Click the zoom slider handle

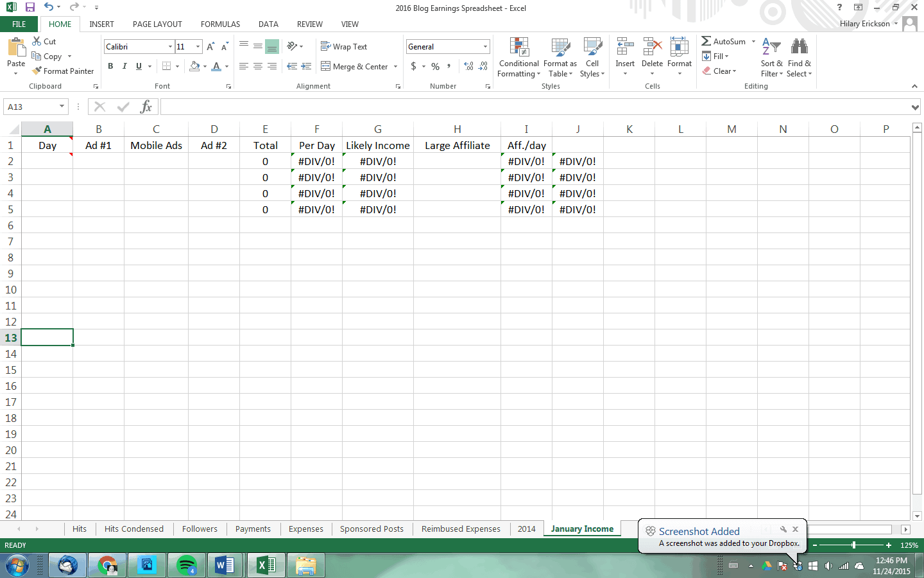pyautogui.click(x=853, y=545)
